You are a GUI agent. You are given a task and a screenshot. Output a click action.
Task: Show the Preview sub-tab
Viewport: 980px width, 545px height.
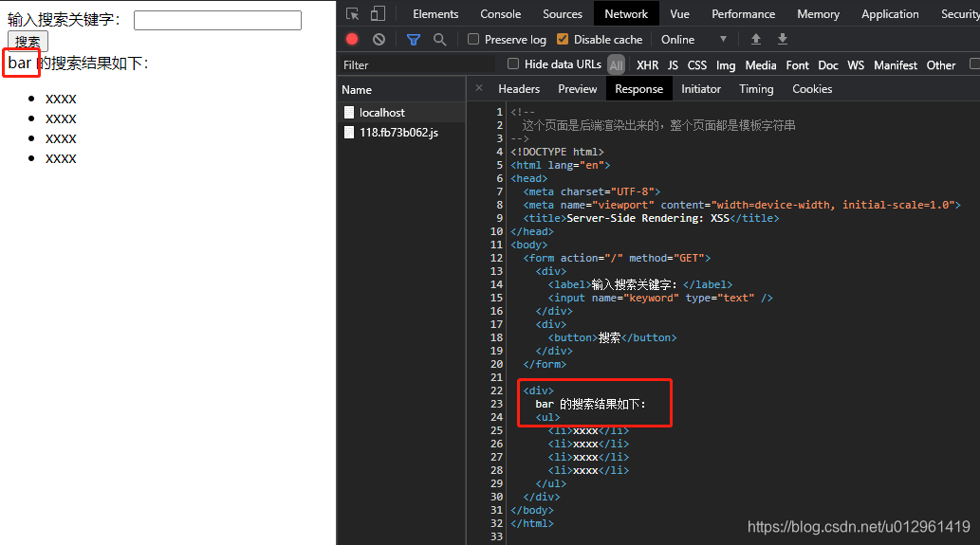click(578, 89)
